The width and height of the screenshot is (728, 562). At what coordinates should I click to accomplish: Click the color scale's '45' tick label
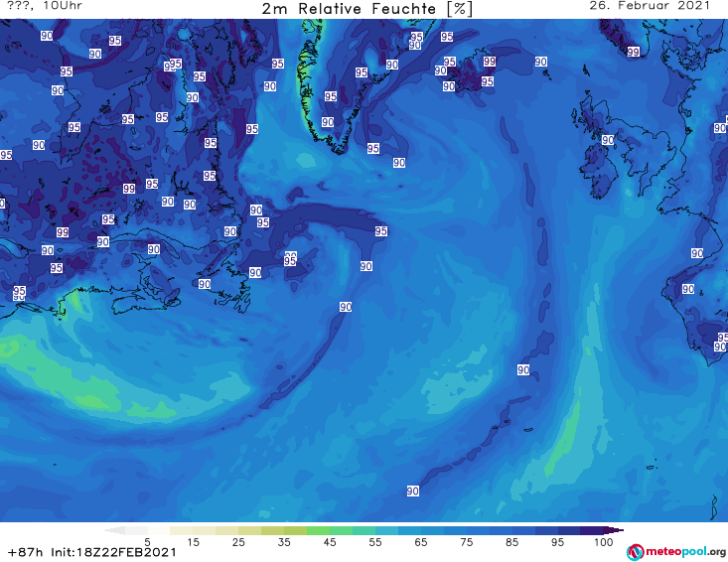pos(329,542)
